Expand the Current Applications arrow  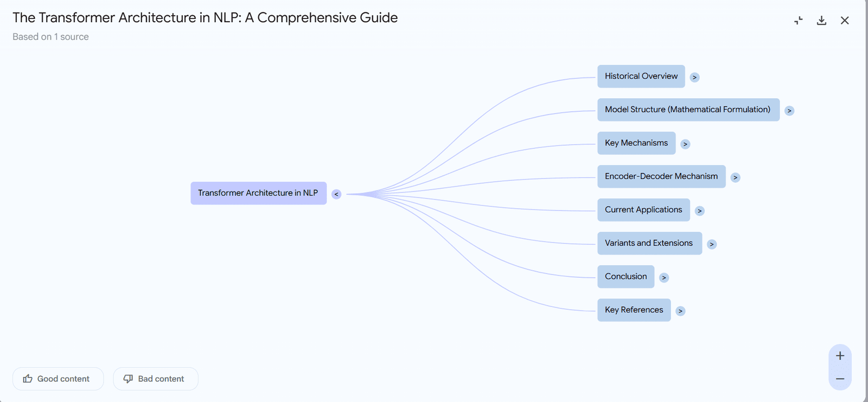(699, 211)
